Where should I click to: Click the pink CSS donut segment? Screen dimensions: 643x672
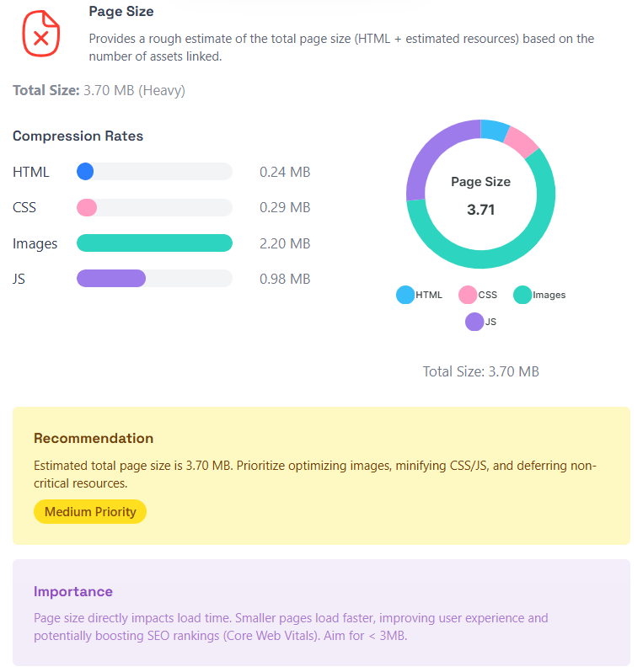pyautogui.click(x=522, y=142)
